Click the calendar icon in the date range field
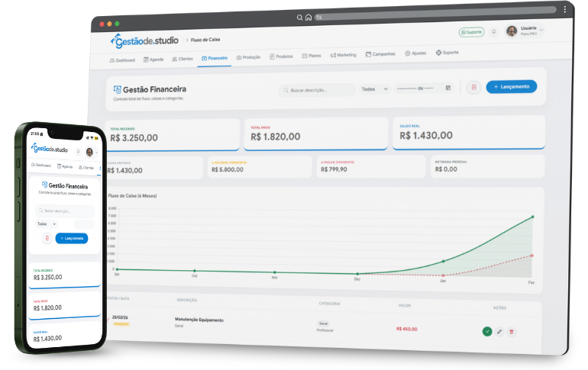 (447, 88)
